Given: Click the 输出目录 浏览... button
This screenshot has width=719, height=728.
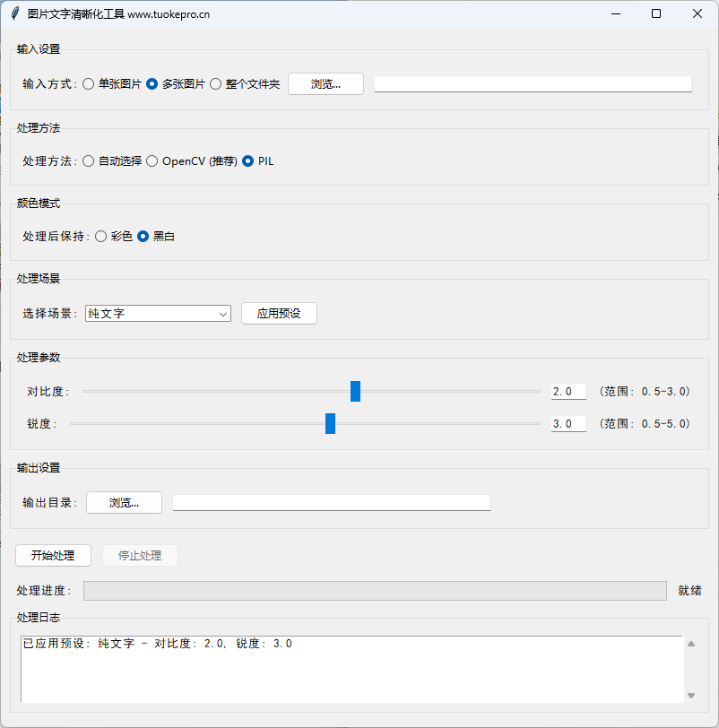Looking at the screenshot, I should (124, 503).
